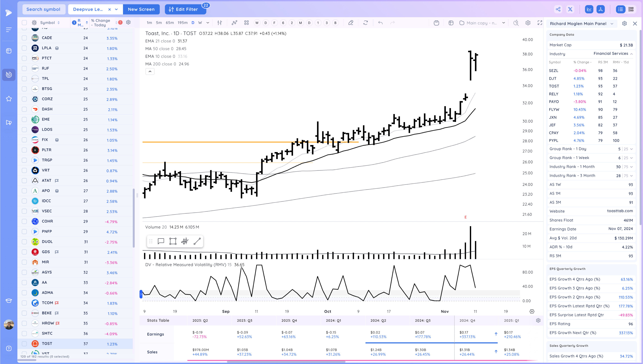Click the chart type bars icon

[220, 23]
